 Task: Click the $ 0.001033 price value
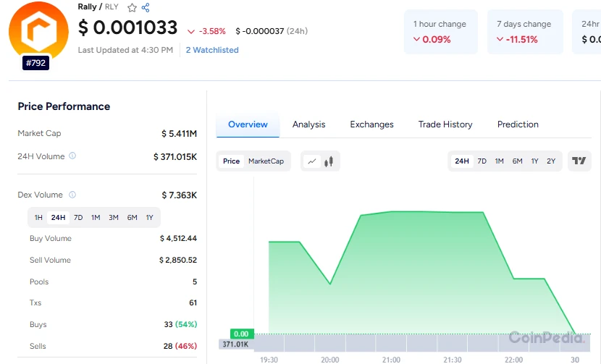(127, 27)
